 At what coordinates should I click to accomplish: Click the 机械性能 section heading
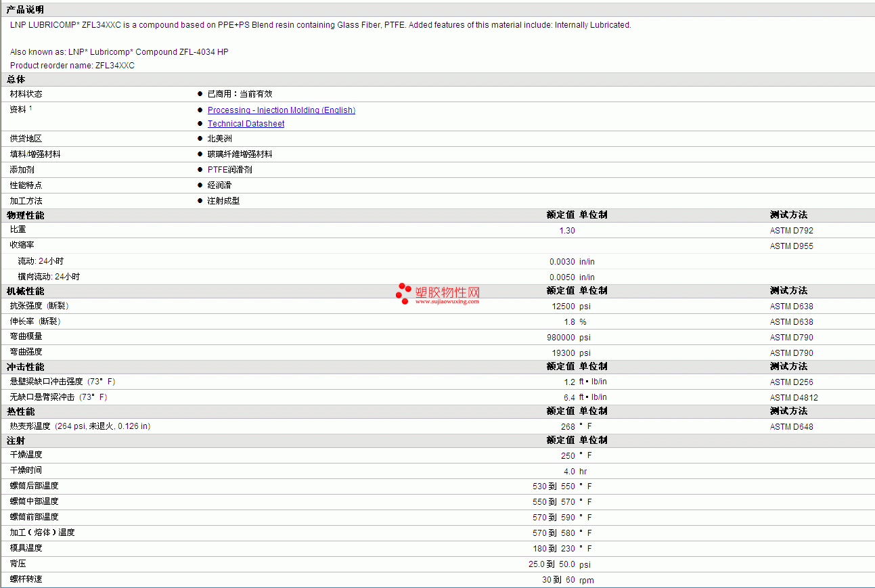point(25,291)
